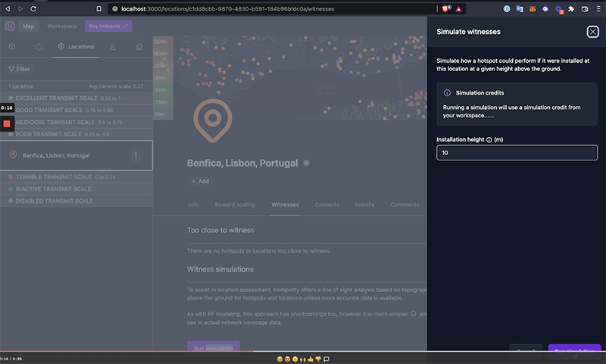Screen dimensions: 606x364
Task: Click the Installation height input field
Action: (x=517, y=153)
